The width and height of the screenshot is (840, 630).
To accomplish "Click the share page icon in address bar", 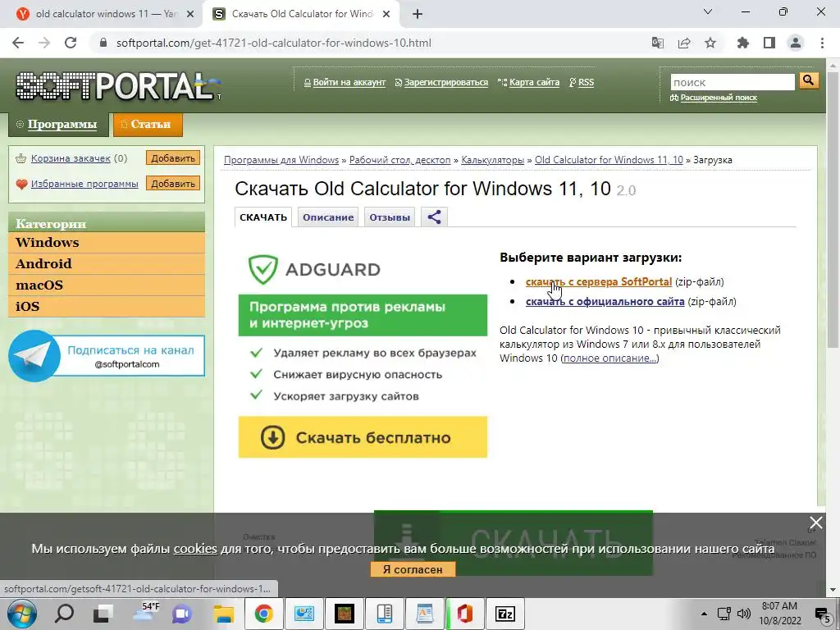I will click(x=684, y=43).
